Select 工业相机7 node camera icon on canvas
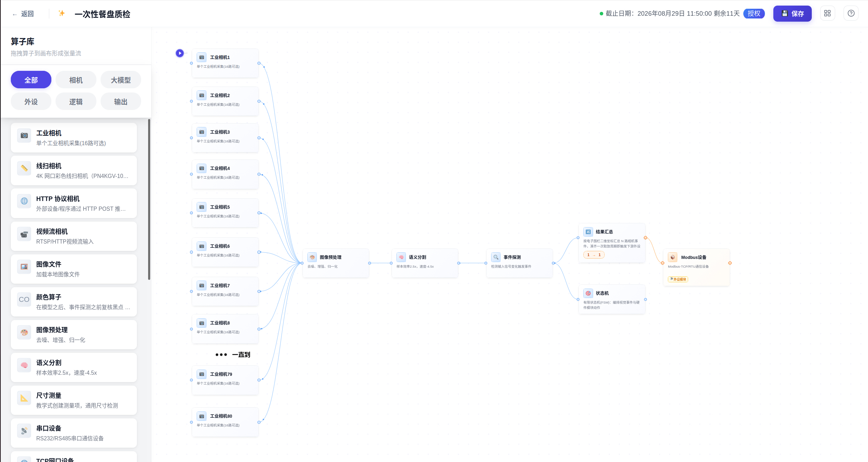The height and width of the screenshot is (462, 868). click(x=202, y=285)
